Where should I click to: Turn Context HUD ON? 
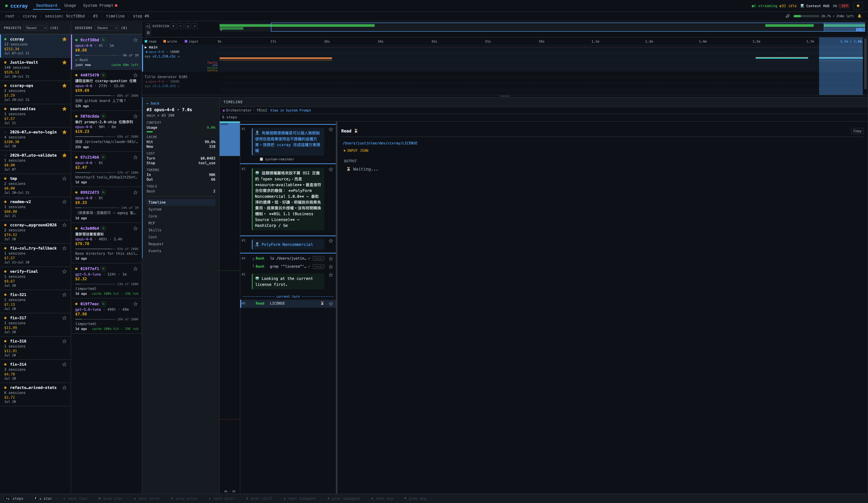[x=835, y=6]
